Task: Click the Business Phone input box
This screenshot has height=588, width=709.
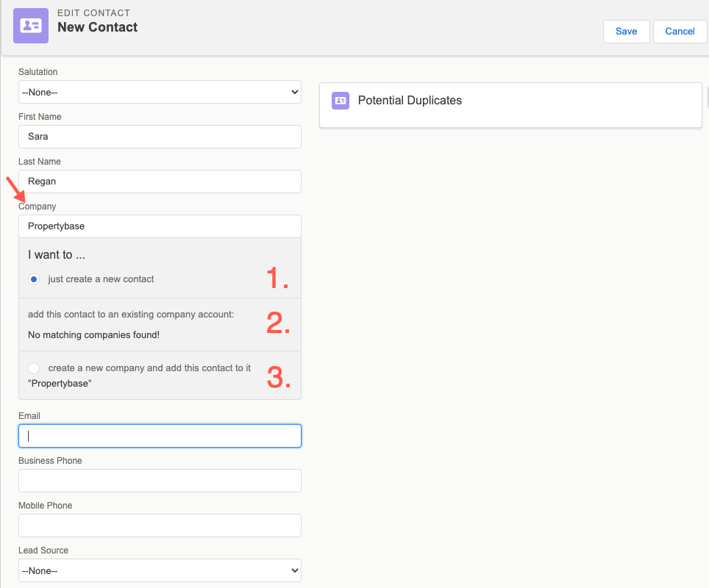Action: (160, 481)
